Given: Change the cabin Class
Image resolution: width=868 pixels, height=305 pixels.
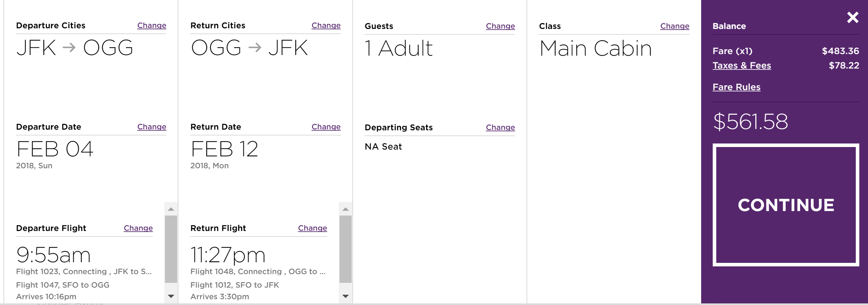Looking at the screenshot, I should (674, 26).
